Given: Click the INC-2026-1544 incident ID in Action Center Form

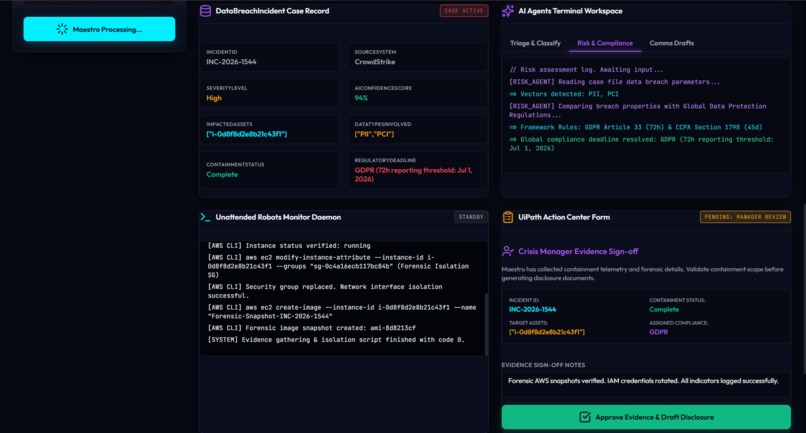Looking at the screenshot, I should pyautogui.click(x=533, y=309).
